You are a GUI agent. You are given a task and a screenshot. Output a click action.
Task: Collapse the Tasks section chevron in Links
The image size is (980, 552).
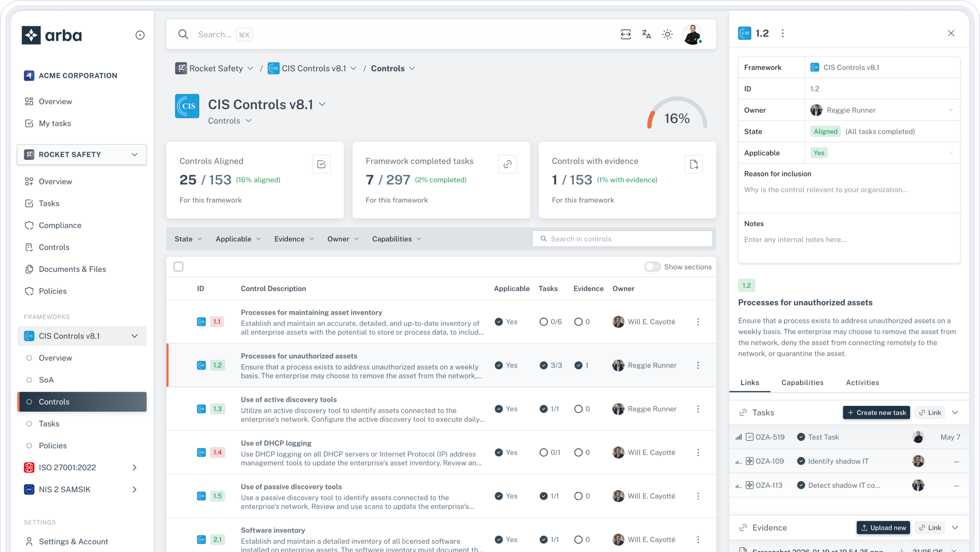click(x=955, y=413)
